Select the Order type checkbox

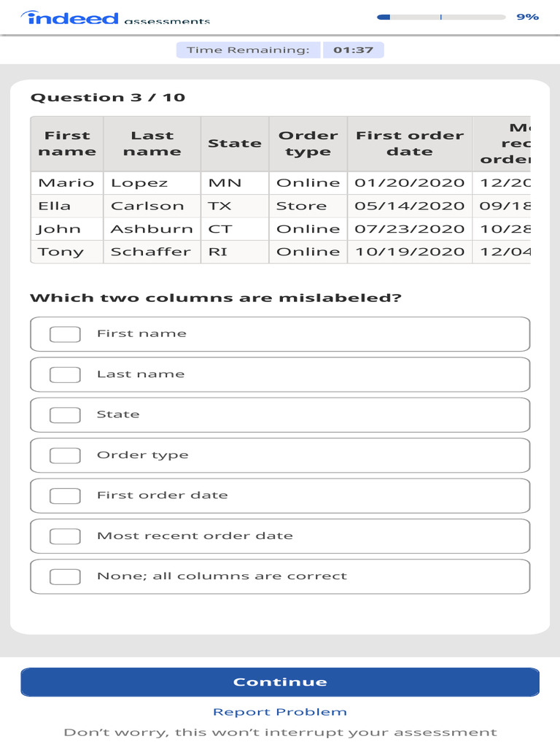(65, 455)
